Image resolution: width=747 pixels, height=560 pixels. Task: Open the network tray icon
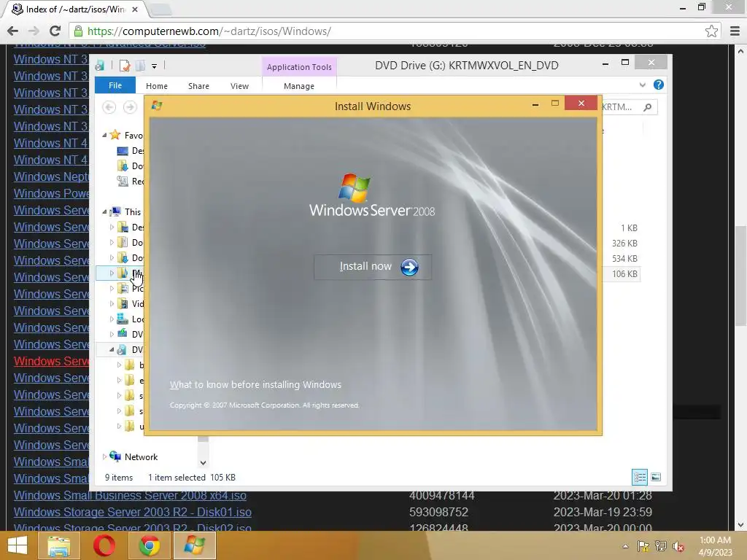click(x=661, y=546)
